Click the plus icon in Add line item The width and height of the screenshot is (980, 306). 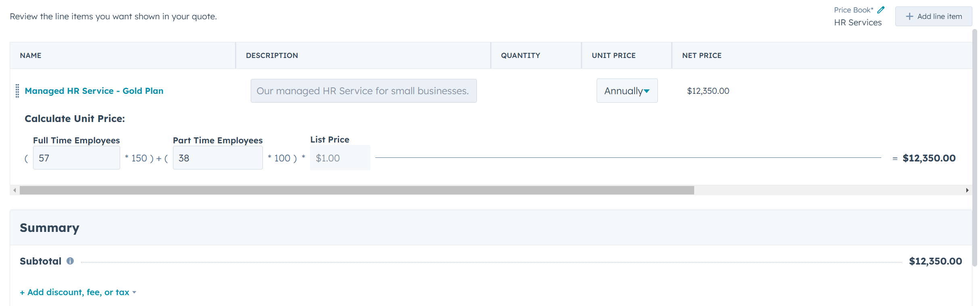(x=910, y=16)
